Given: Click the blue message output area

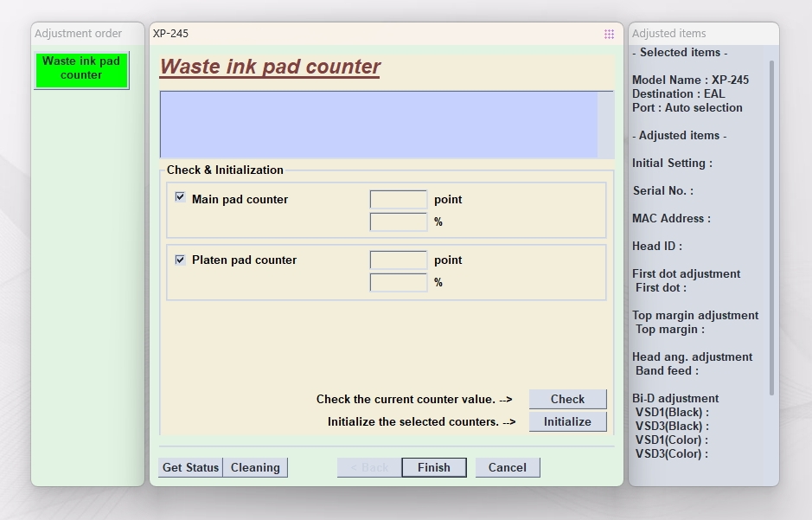Looking at the screenshot, I should click(x=379, y=125).
